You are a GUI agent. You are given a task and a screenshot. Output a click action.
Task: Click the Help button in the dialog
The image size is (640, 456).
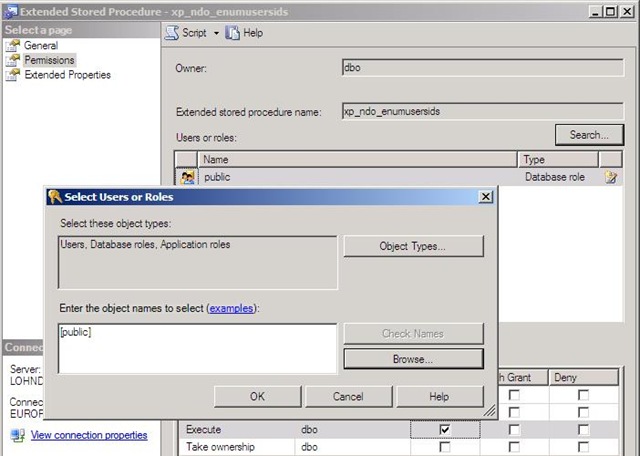click(x=440, y=396)
